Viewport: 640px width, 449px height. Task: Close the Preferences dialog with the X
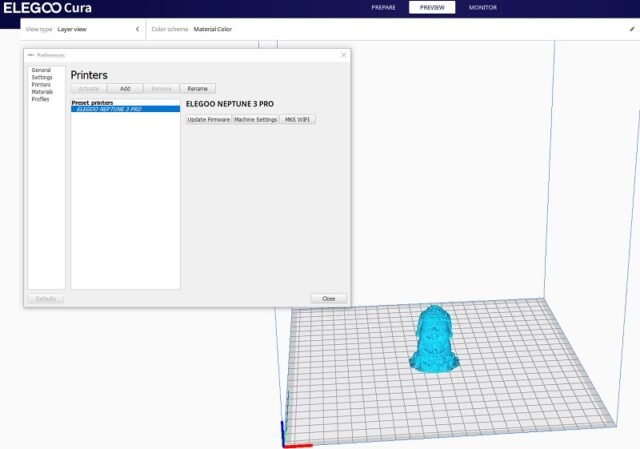[x=344, y=55]
